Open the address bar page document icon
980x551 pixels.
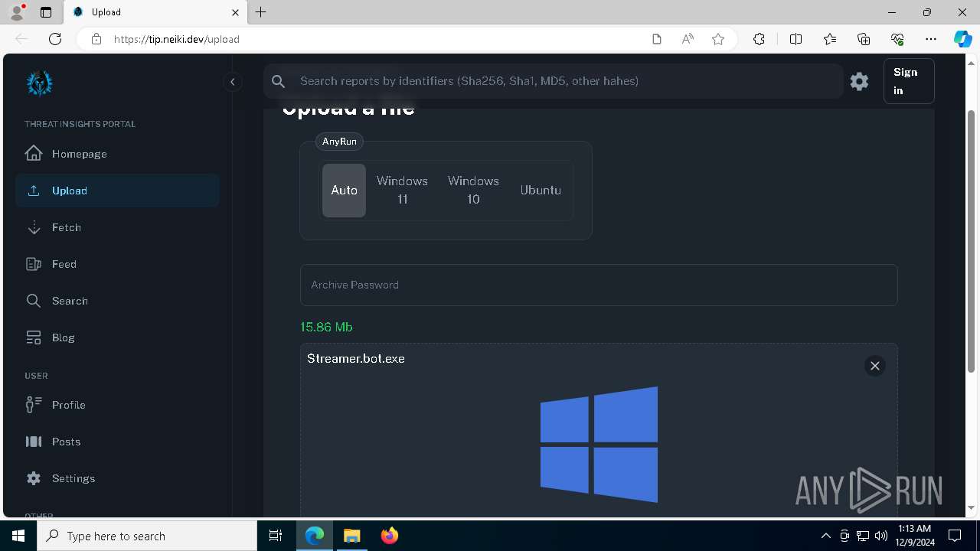[x=656, y=39]
